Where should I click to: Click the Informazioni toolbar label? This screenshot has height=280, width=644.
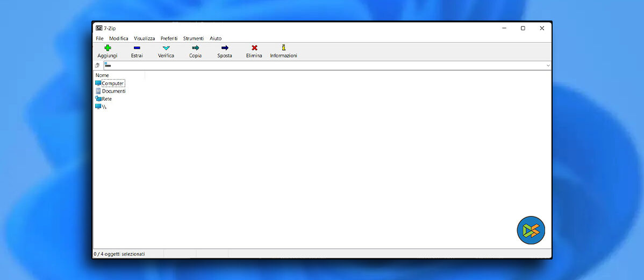pyautogui.click(x=283, y=55)
